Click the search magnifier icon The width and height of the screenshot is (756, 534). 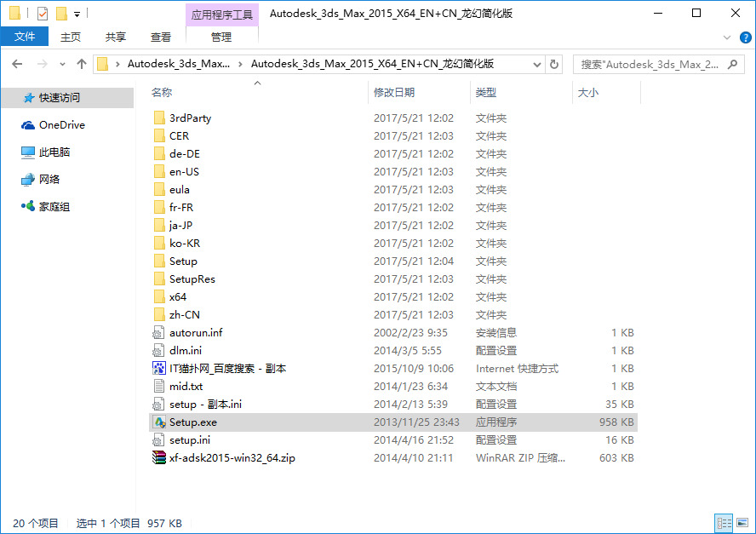[733, 64]
